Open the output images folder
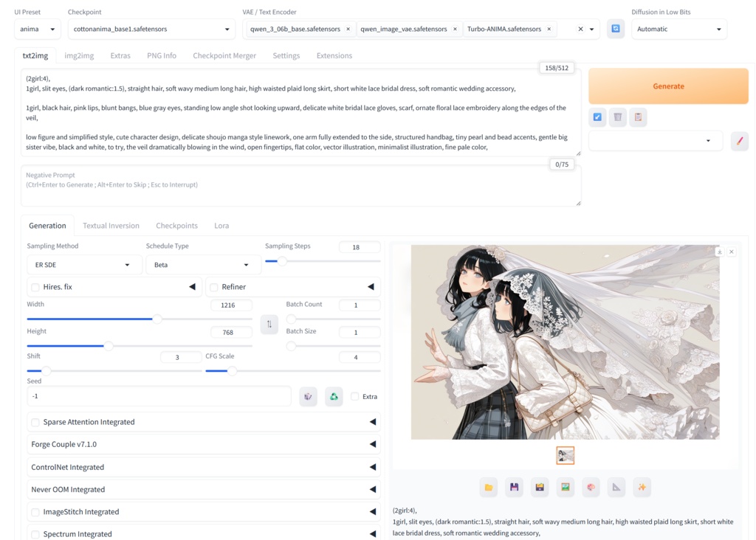This screenshot has width=756, height=540. click(x=489, y=487)
